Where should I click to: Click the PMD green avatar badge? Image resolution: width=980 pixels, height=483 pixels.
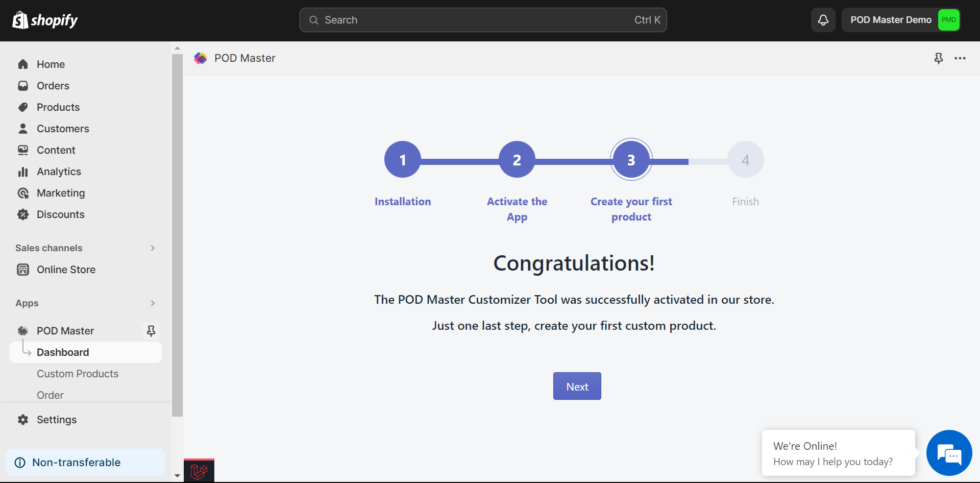tap(948, 20)
